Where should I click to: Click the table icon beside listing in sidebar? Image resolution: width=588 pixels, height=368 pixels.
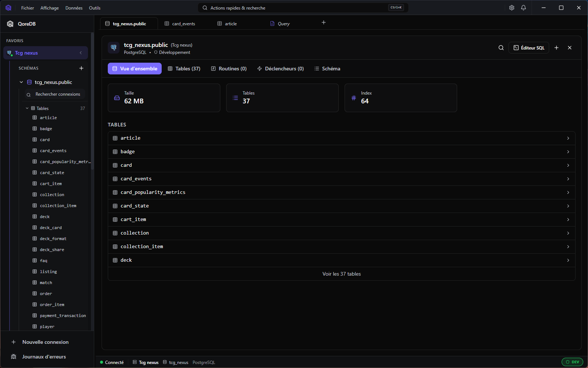coord(35,271)
